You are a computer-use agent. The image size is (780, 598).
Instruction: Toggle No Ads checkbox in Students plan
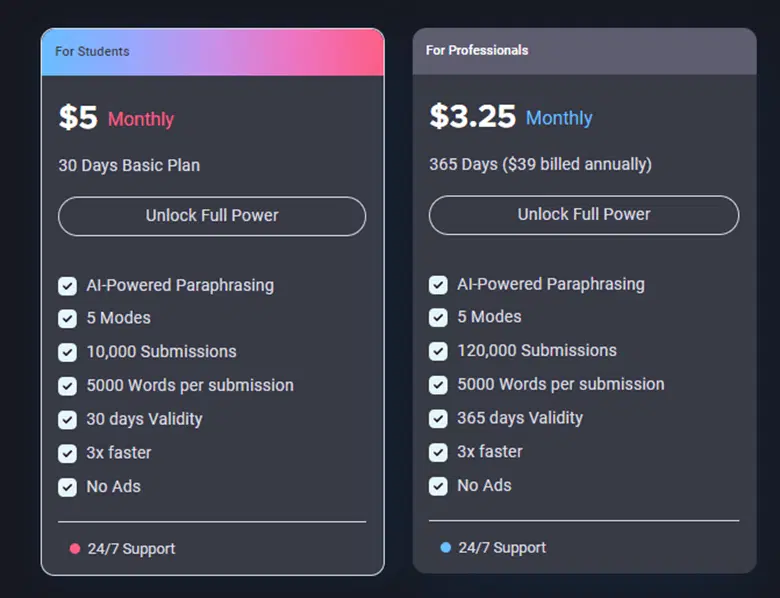tap(67, 487)
